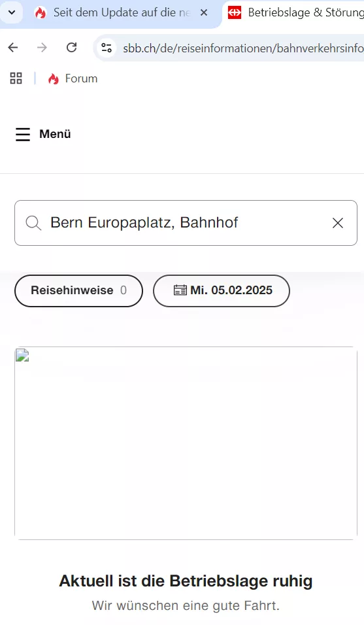Viewport: 364px width, 625px height.
Task: Open the Forum bookmark
Action: pyautogui.click(x=73, y=78)
